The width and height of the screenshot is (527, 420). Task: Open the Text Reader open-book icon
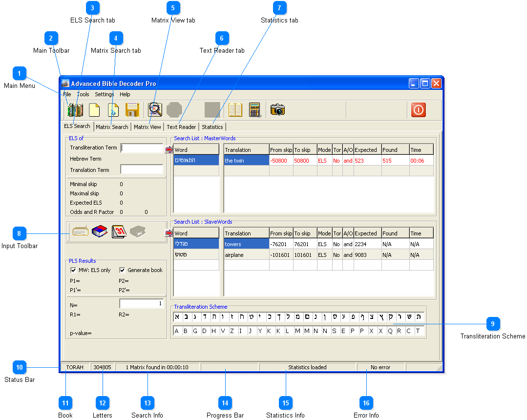pos(235,110)
